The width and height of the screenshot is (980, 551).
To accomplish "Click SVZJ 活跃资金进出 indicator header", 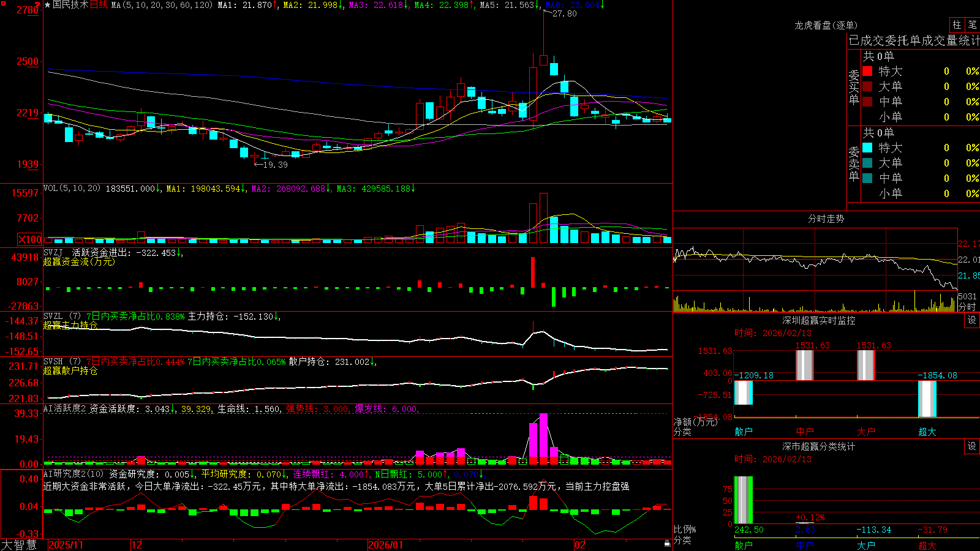I will (x=113, y=252).
